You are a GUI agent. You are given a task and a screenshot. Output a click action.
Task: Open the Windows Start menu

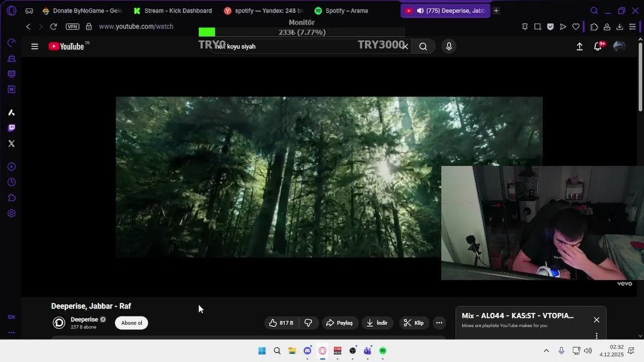[262, 351]
